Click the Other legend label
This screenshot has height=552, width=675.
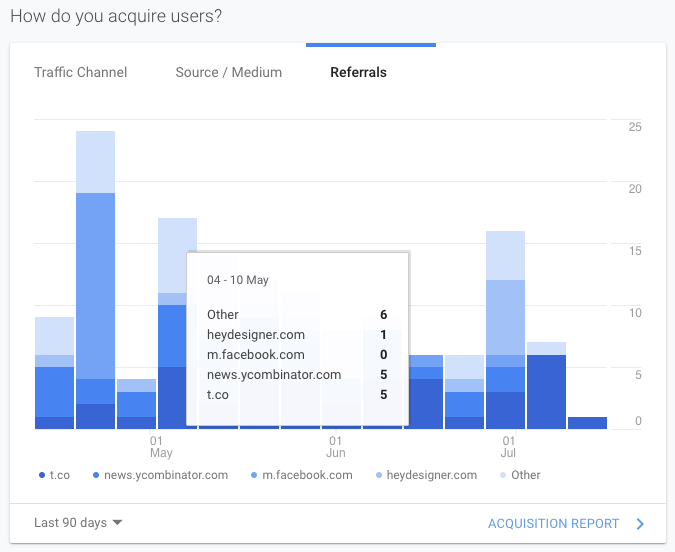[526, 475]
